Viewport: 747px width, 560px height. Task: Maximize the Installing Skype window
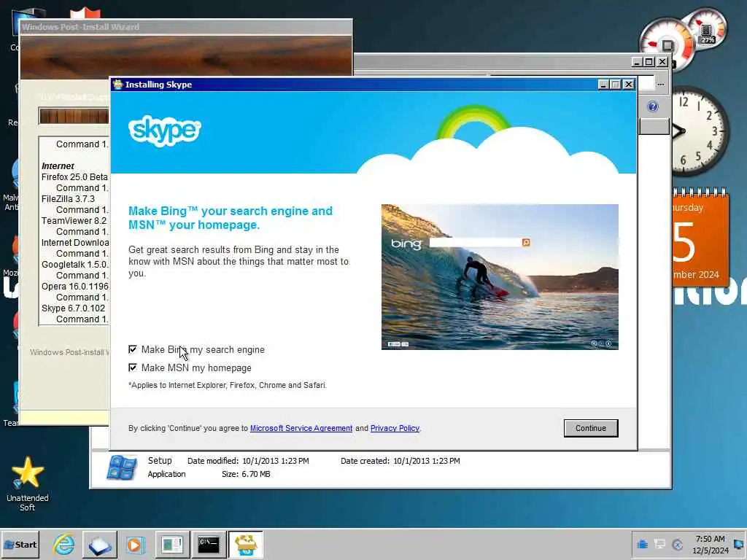coord(616,85)
